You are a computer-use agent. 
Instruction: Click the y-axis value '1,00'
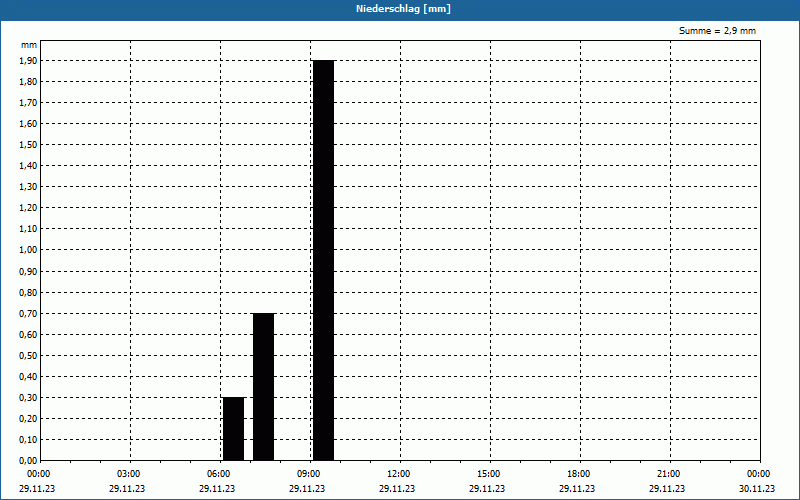coord(28,250)
